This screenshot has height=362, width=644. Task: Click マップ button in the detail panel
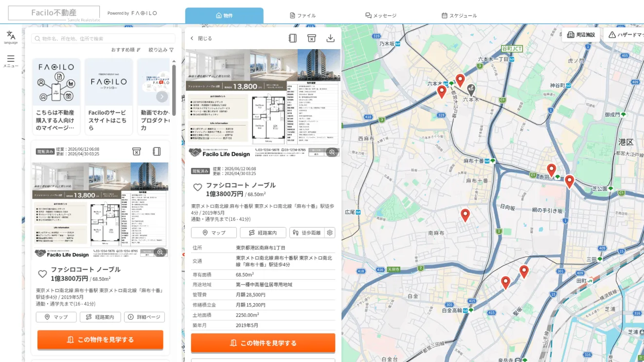pyautogui.click(x=214, y=233)
